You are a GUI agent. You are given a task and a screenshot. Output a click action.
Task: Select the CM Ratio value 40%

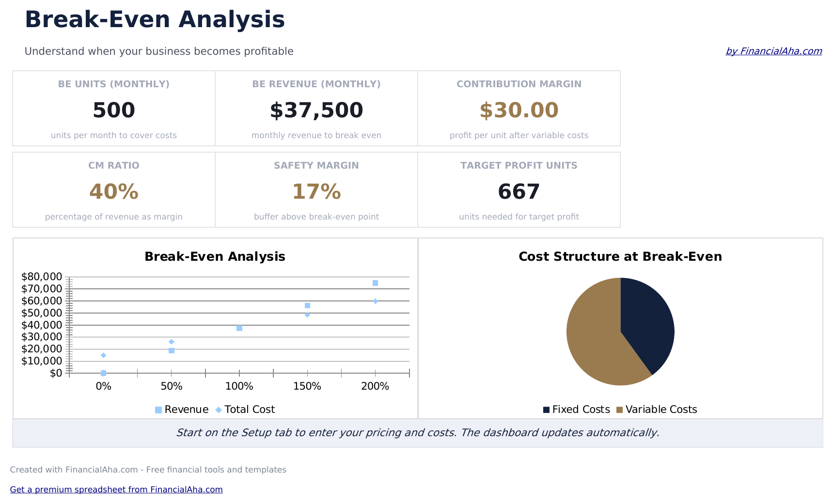[x=114, y=191]
